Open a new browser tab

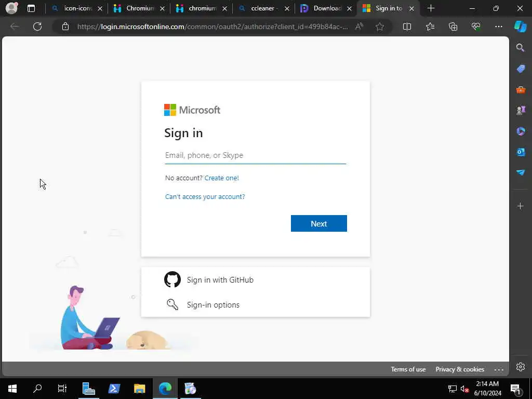431,8
